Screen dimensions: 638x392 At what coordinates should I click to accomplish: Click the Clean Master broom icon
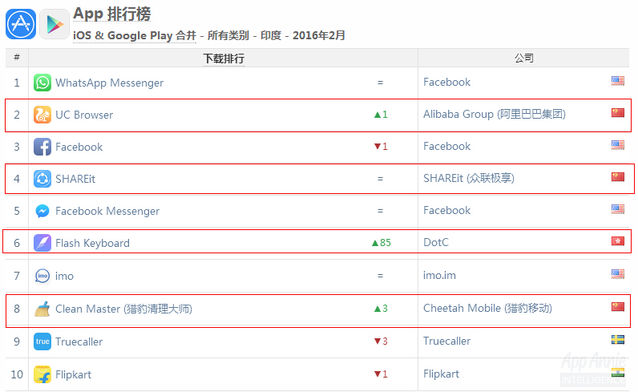(x=42, y=309)
